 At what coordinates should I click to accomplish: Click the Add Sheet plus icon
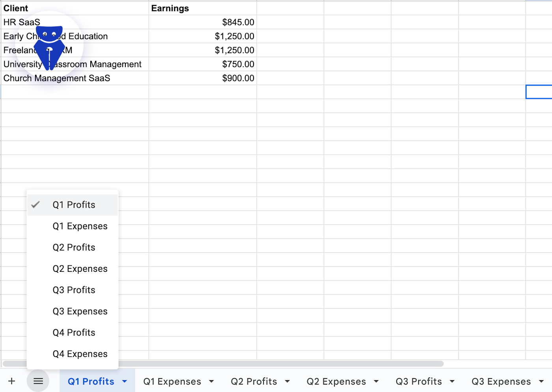[12, 381]
